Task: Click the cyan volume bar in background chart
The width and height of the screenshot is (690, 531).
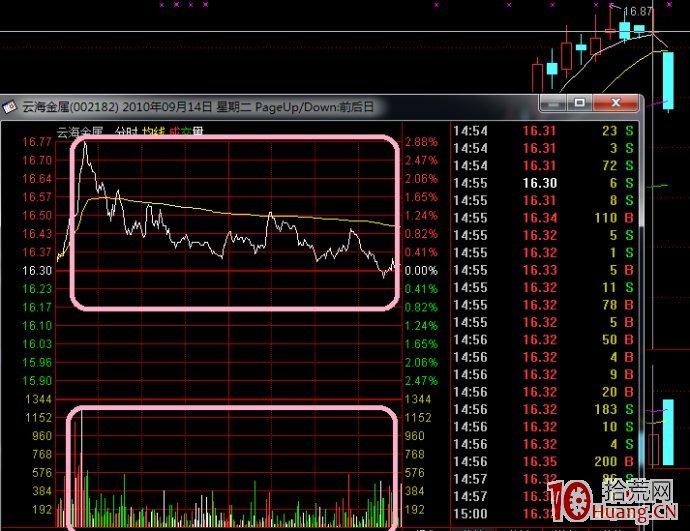Action: click(668, 432)
